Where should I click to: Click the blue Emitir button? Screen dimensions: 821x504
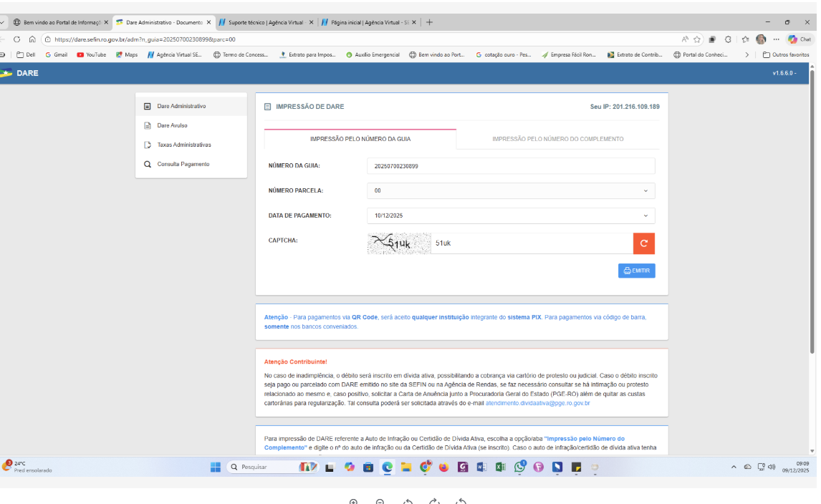[636, 271]
